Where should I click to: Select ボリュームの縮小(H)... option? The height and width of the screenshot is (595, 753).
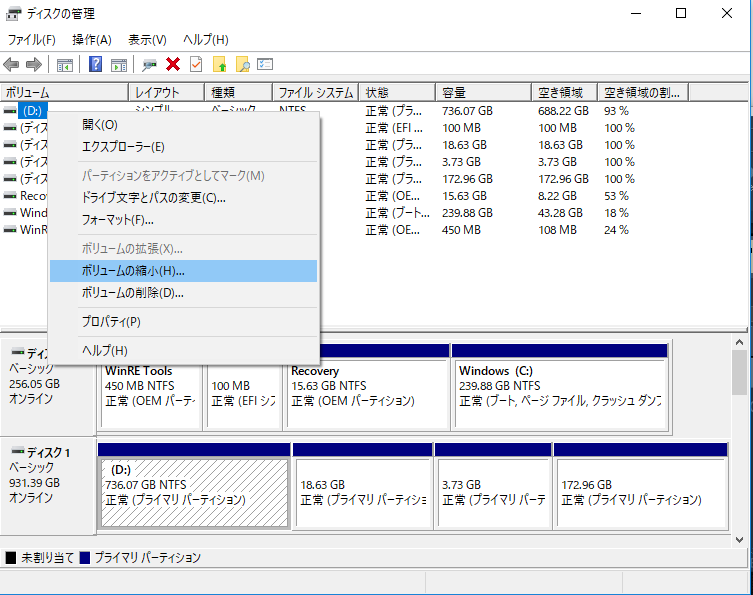click(183, 271)
